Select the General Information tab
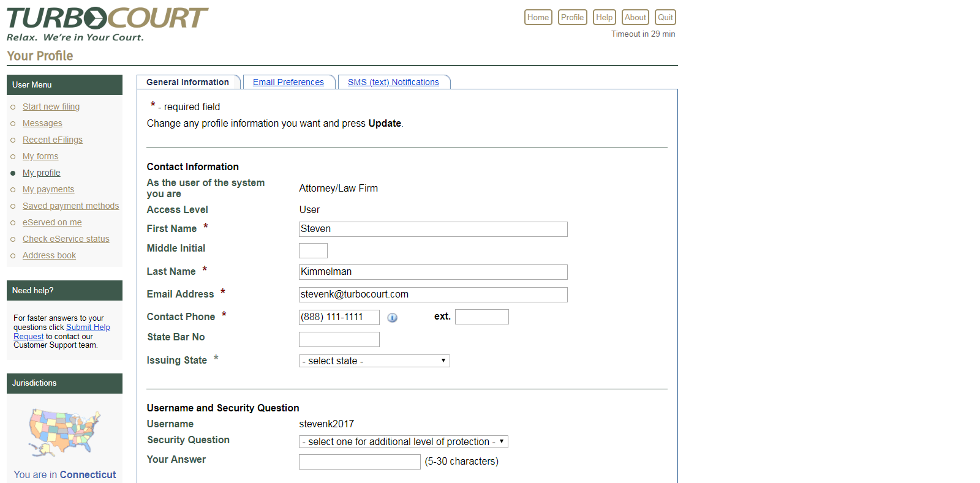This screenshot has width=980, height=483. 187,82
